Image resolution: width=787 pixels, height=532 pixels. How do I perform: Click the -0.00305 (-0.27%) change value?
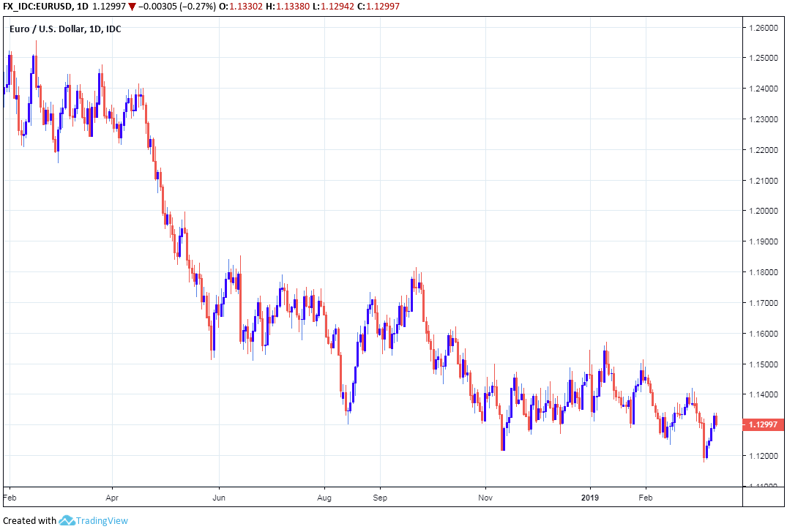pyautogui.click(x=174, y=7)
